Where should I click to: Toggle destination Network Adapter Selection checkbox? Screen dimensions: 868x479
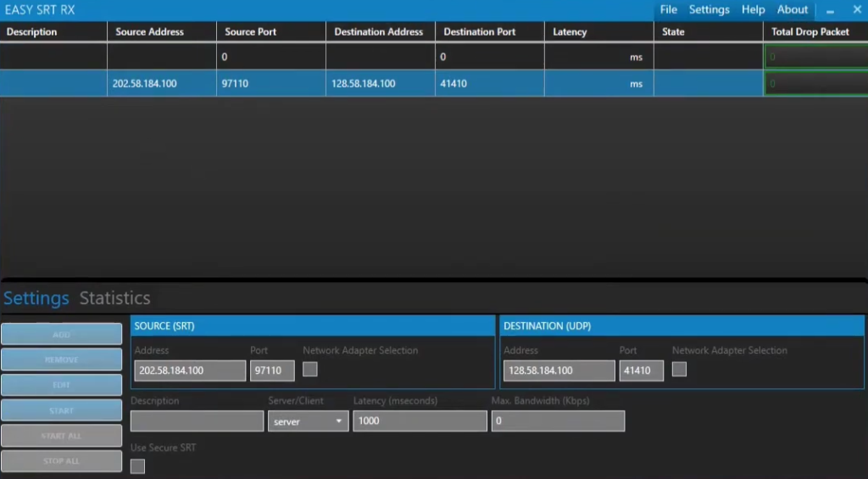[x=679, y=370]
